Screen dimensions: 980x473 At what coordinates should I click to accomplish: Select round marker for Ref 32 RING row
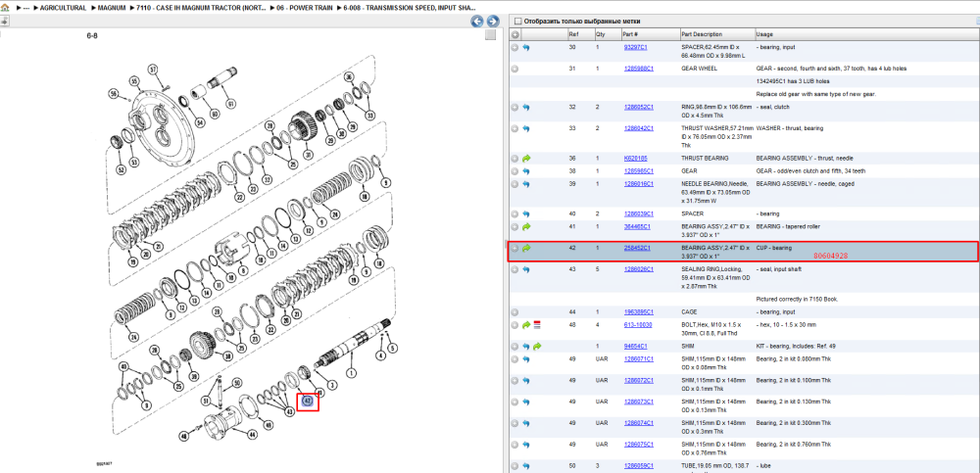[515, 108]
